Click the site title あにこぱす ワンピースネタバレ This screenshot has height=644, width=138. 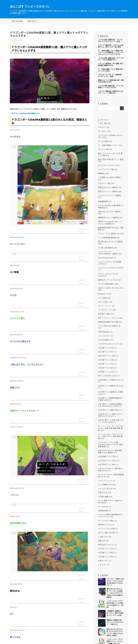(30, 7)
